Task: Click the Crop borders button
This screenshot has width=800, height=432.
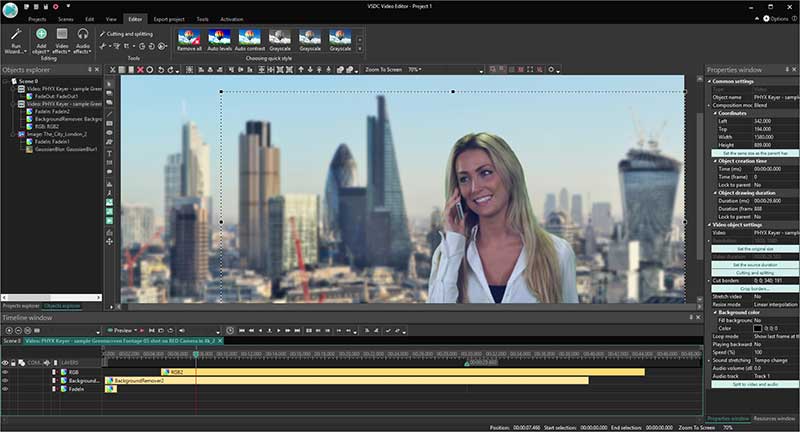Action: tap(755, 289)
